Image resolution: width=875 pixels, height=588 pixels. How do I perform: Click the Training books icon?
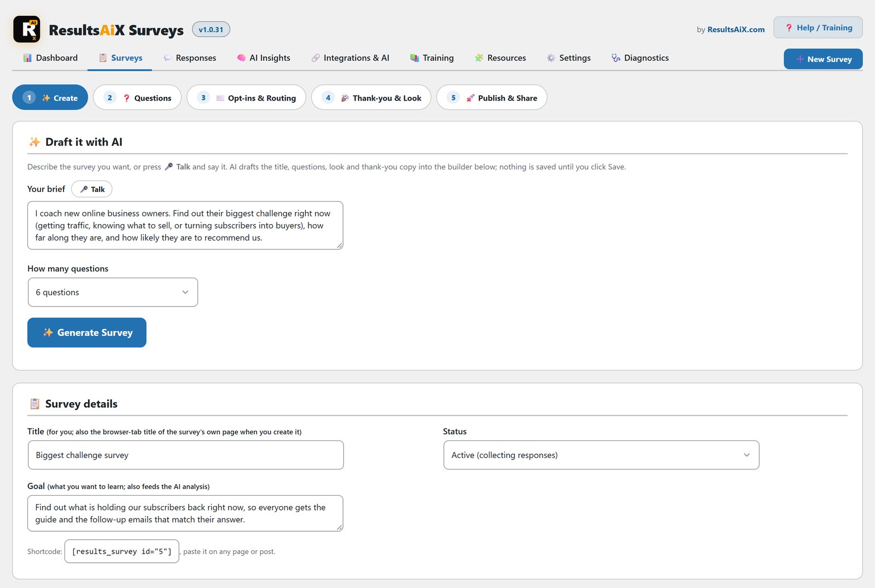coord(415,58)
